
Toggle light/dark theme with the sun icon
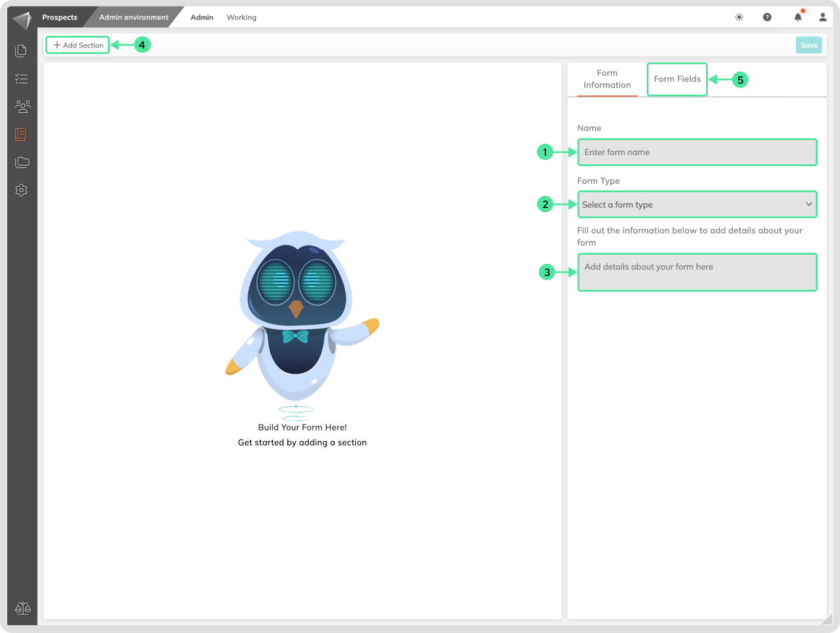(x=739, y=18)
